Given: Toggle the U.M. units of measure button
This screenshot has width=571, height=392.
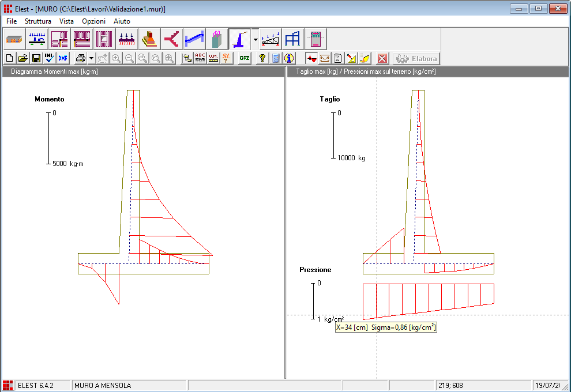Looking at the screenshot, I should point(213,58).
